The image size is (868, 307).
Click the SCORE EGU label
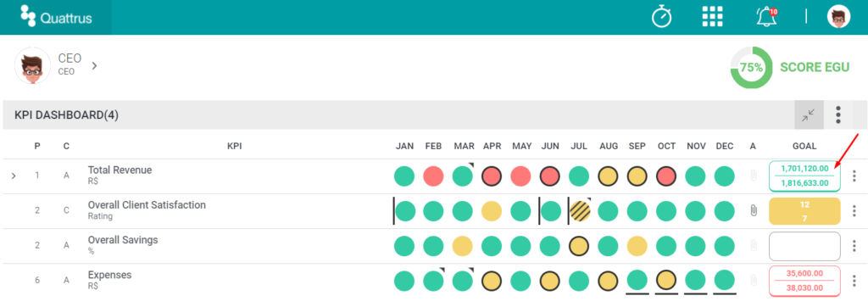click(x=815, y=68)
